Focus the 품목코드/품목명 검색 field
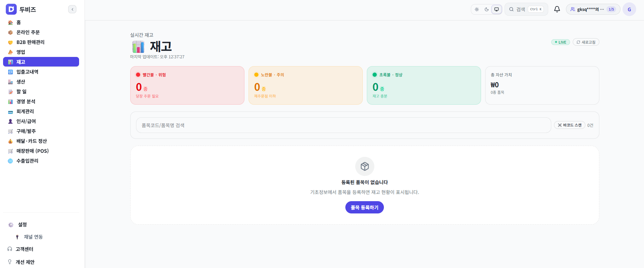This screenshot has width=644, height=268. (x=343, y=125)
